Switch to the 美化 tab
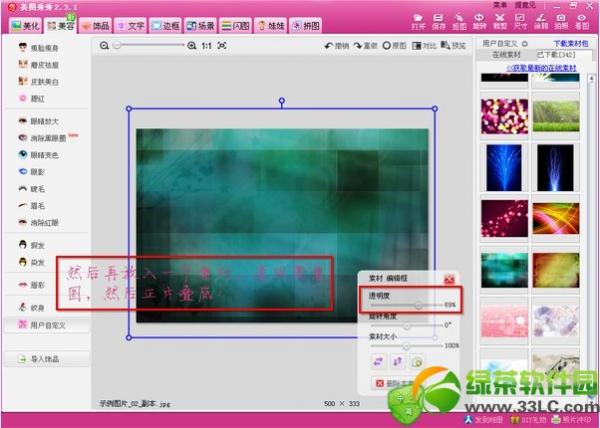This screenshot has width=600, height=428. 26,26
